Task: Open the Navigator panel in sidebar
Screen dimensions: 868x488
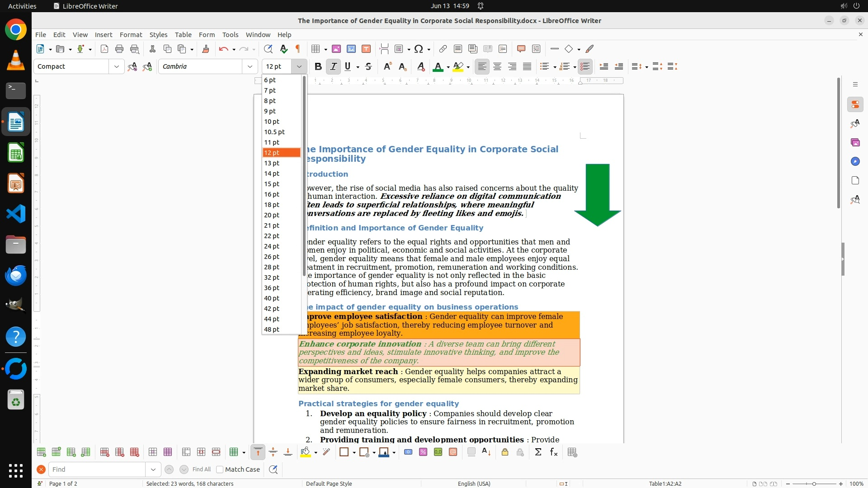Action: 855,161
